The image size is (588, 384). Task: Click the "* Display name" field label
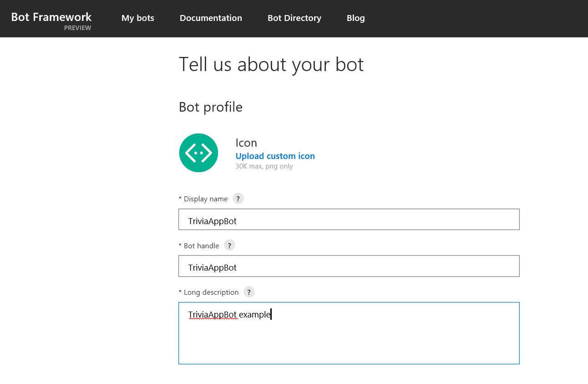[203, 199]
